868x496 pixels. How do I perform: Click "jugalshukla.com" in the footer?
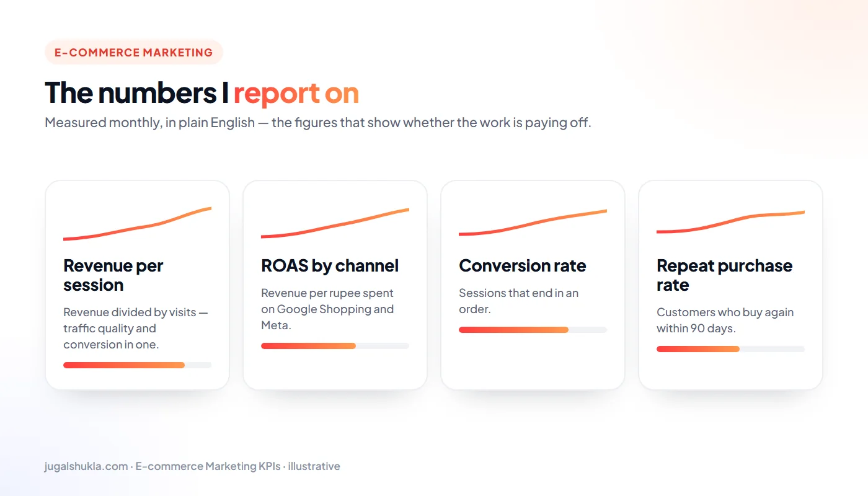pos(86,466)
